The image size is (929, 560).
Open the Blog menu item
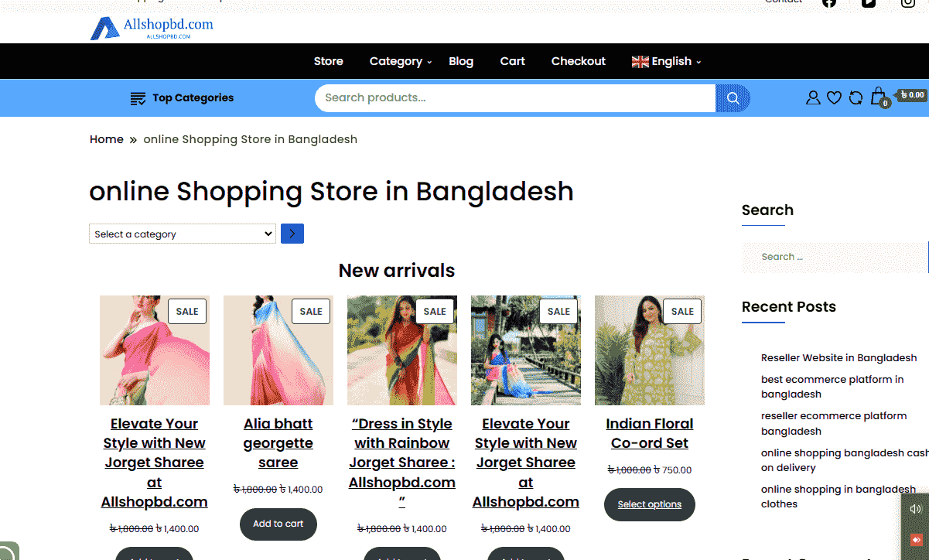click(x=461, y=61)
